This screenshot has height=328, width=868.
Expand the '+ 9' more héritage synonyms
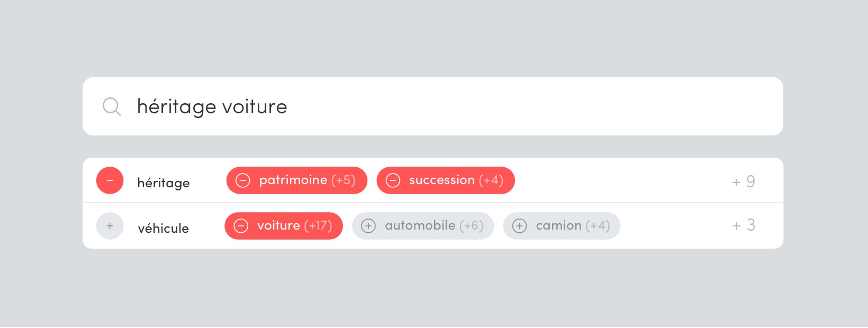point(744,181)
